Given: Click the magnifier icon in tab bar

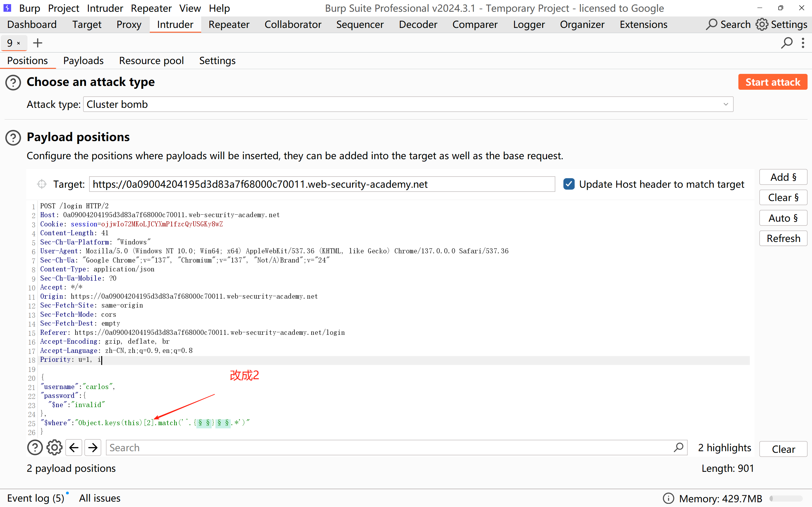Looking at the screenshot, I should pyautogui.click(x=786, y=43).
